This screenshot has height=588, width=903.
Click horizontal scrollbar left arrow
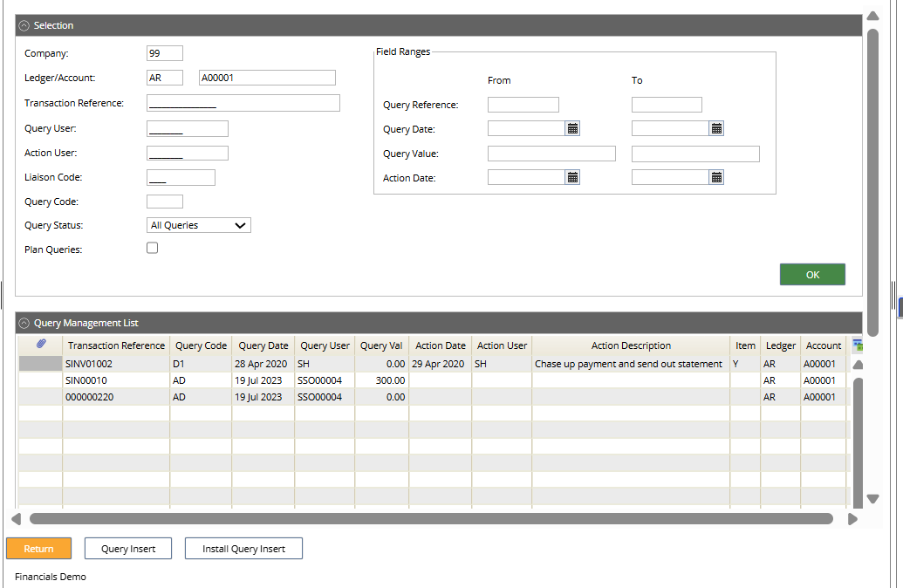tap(16, 519)
